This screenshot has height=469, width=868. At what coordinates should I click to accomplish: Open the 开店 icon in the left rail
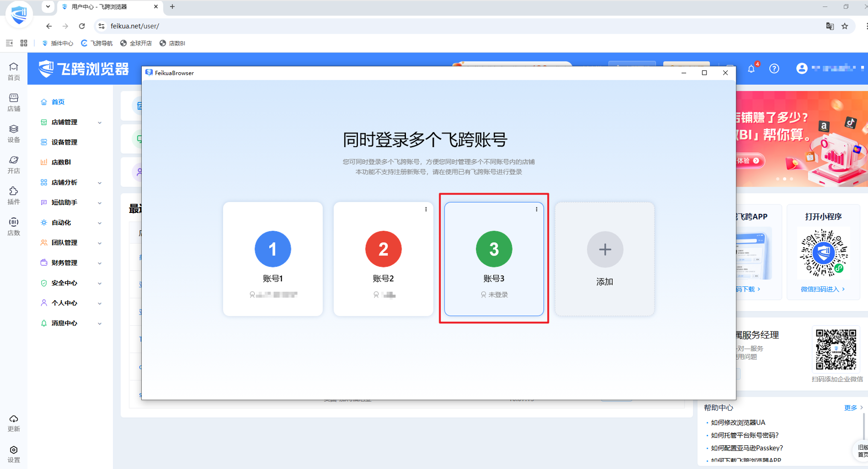(14, 165)
